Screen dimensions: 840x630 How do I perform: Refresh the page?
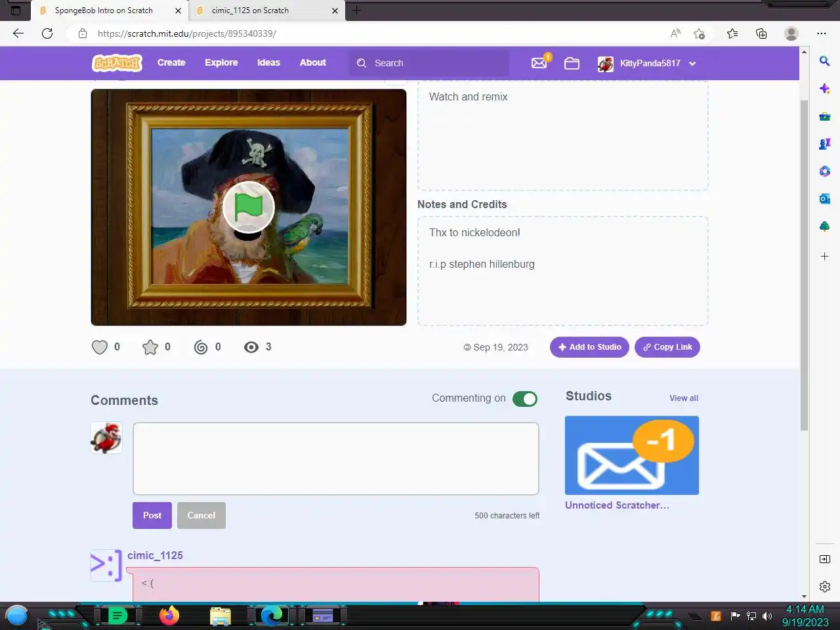47,33
